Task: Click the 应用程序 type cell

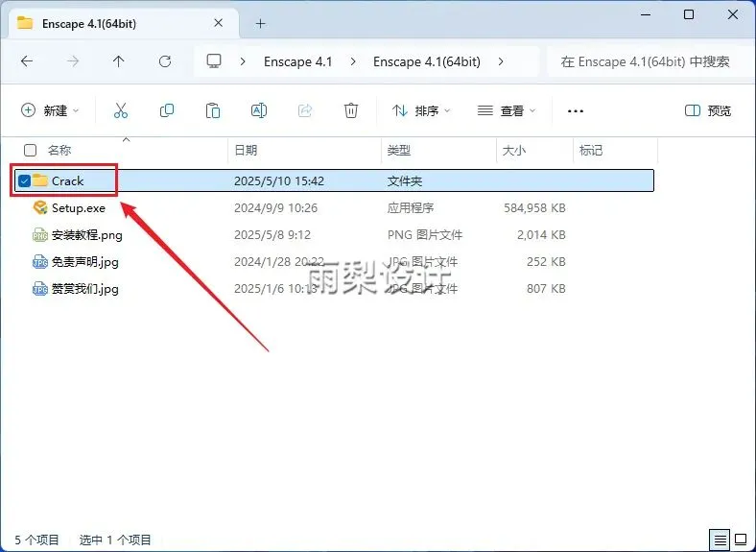Action: (x=411, y=208)
